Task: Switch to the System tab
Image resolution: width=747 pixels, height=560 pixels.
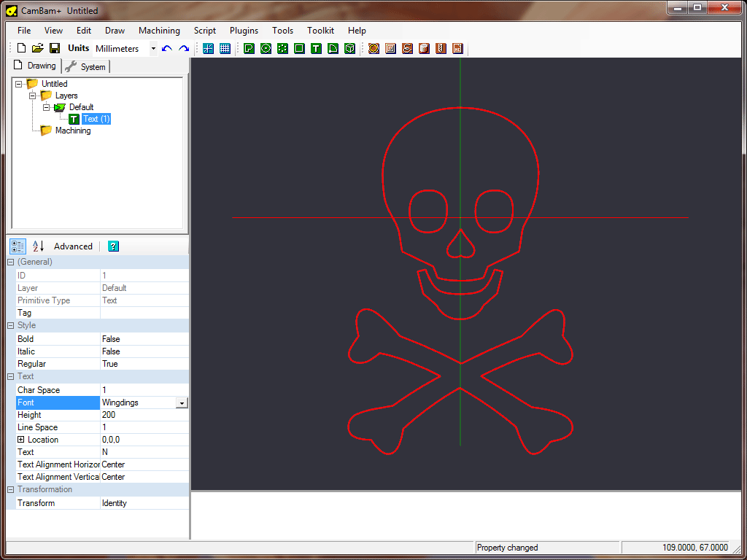Action: pyautogui.click(x=86, y=66)
